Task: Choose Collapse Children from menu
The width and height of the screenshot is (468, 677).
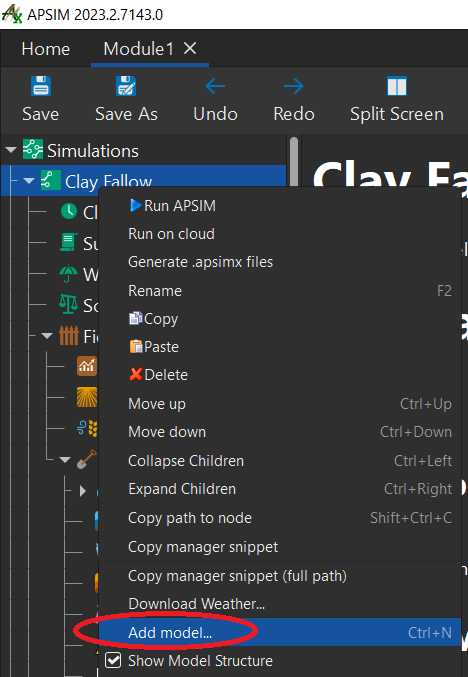Action: coord(280,461)
